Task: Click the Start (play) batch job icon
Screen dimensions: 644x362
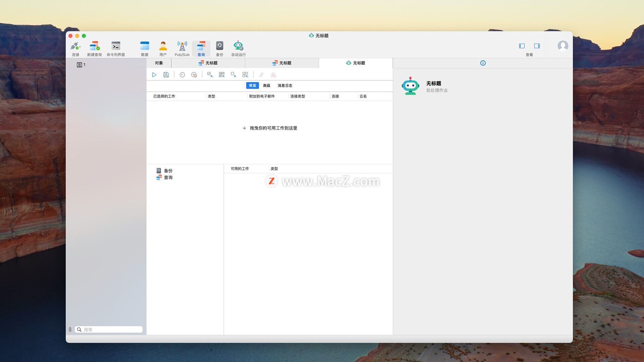Action: pyautogui.click(x=154, y=75)
